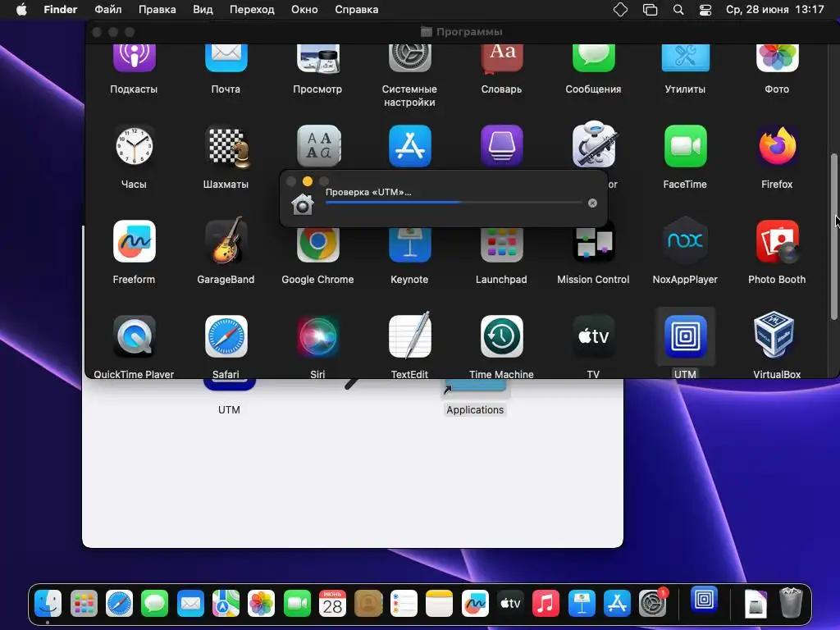Open the Справка menu

click(x=357, y=10)
